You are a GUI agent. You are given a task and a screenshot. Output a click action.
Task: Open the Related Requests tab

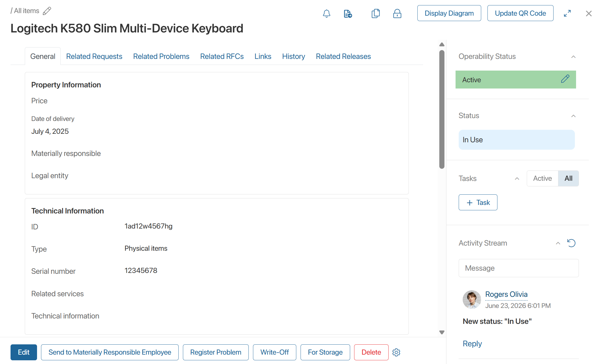94,56
